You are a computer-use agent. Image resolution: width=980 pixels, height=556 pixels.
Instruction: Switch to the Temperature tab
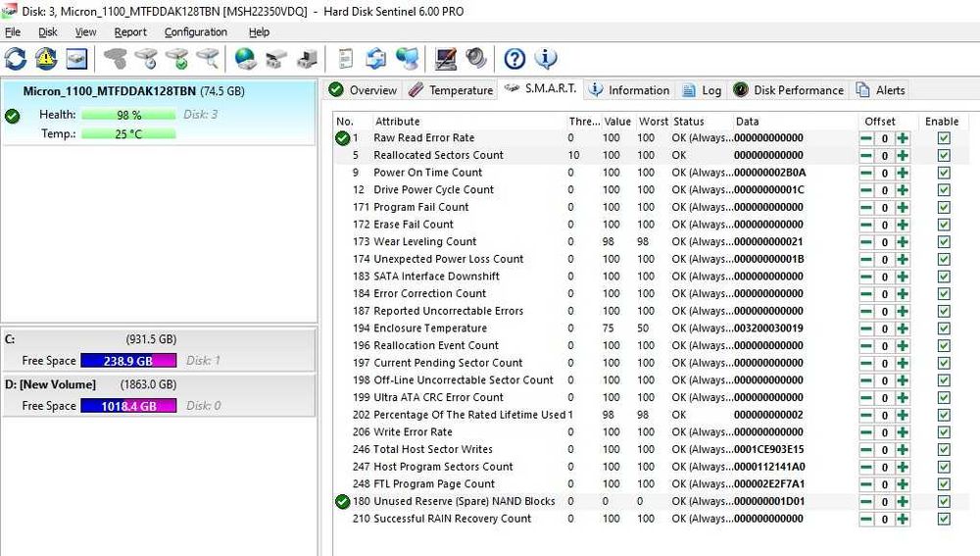(450, 90)
